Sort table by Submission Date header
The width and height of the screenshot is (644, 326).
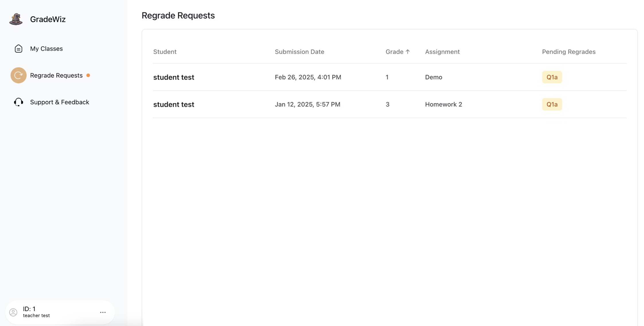tap(299, 52)
